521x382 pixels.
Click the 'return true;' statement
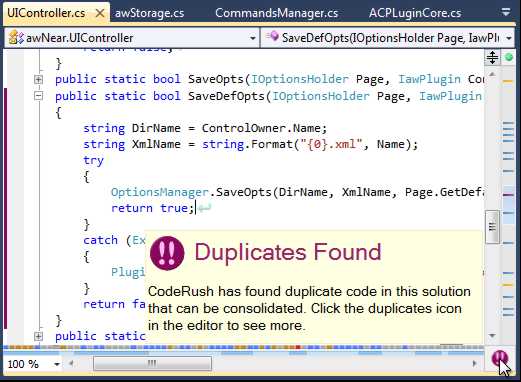tap(152, 208)
